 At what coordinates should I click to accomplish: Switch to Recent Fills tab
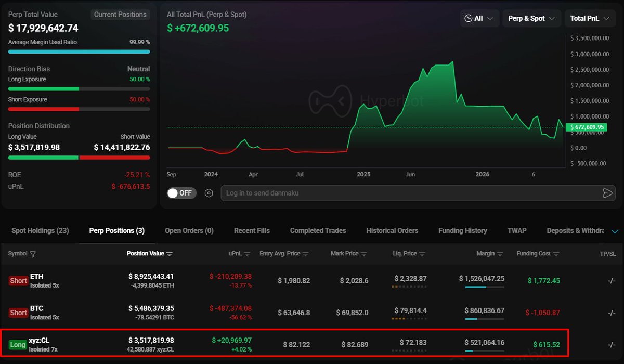point(252,230)
